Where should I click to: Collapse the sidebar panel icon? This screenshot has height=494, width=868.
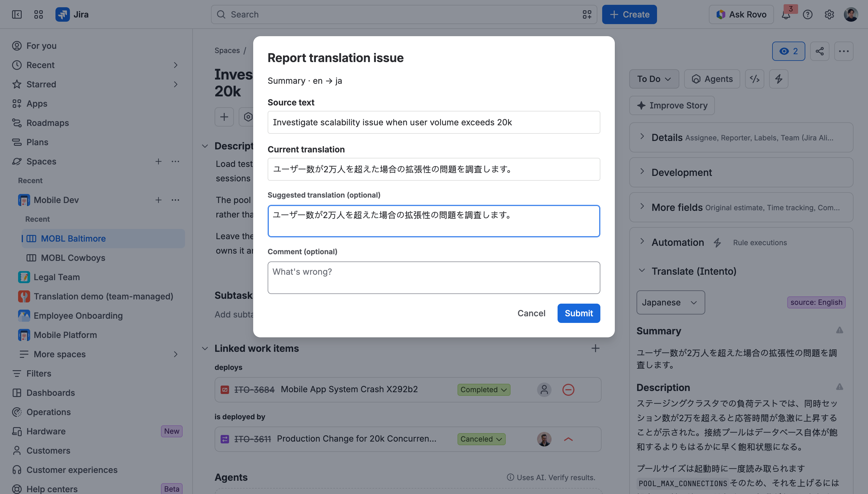pos(17,14)
